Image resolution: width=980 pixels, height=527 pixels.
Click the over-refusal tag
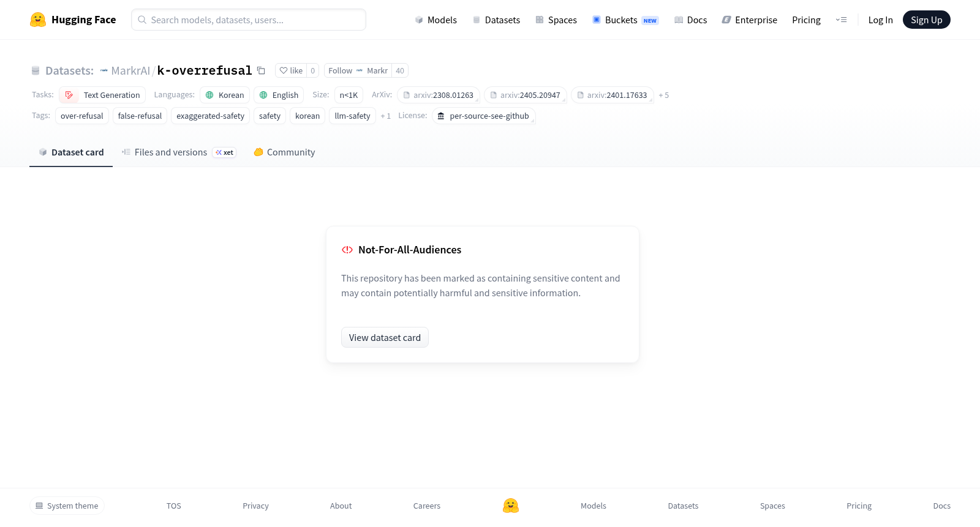pos(82,116)
